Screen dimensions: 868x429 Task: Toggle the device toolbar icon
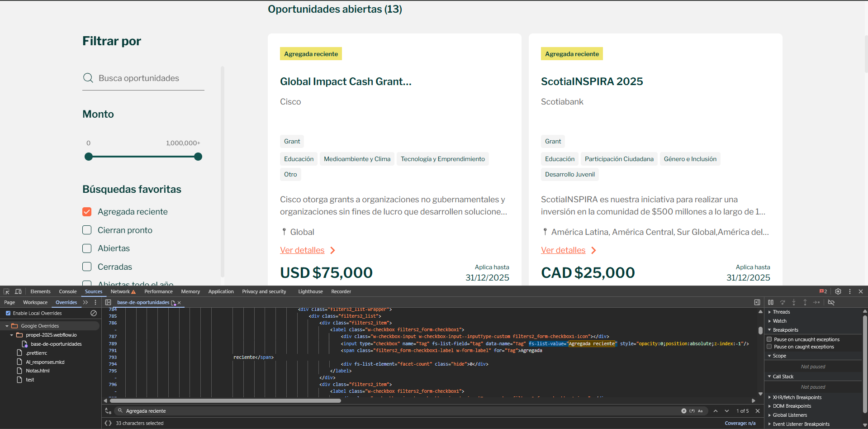point(18,291)
